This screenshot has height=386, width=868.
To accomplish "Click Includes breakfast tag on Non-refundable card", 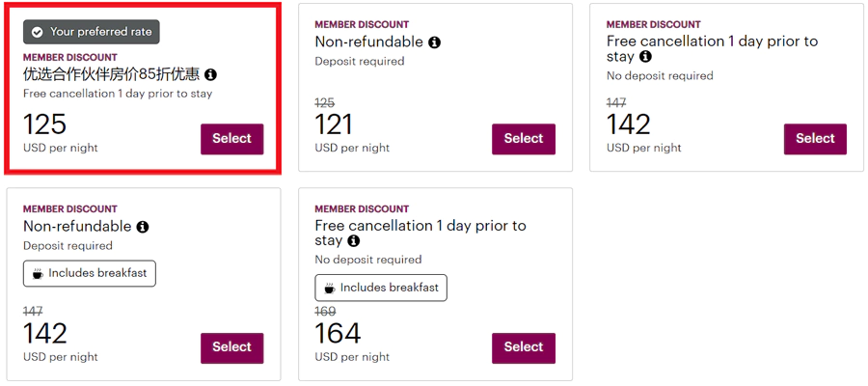I will (x=90, y=273).
